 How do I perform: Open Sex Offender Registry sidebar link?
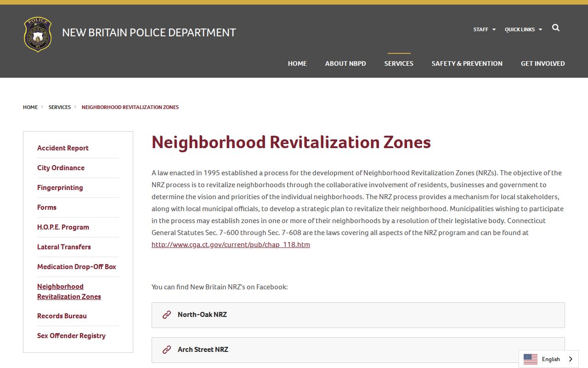pos(71,336)
